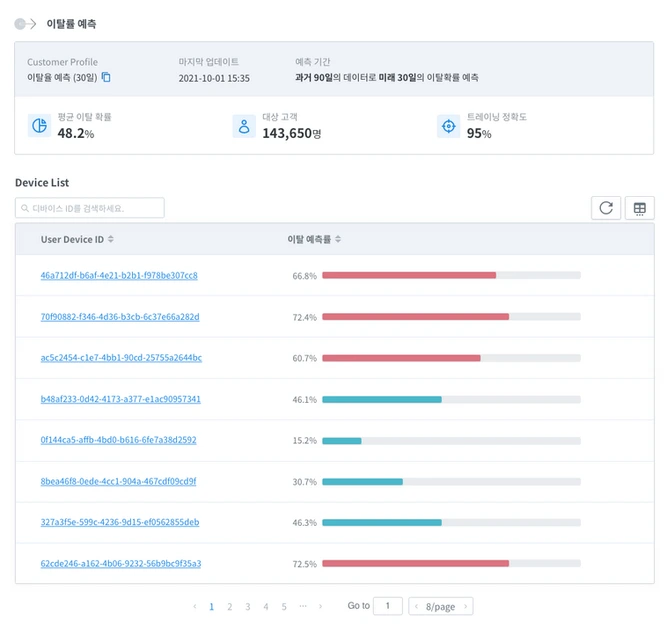The height and width of the screenshot is (641, 667).
Task: Click the 72.5% percentage value
Action: pos(305,564)
